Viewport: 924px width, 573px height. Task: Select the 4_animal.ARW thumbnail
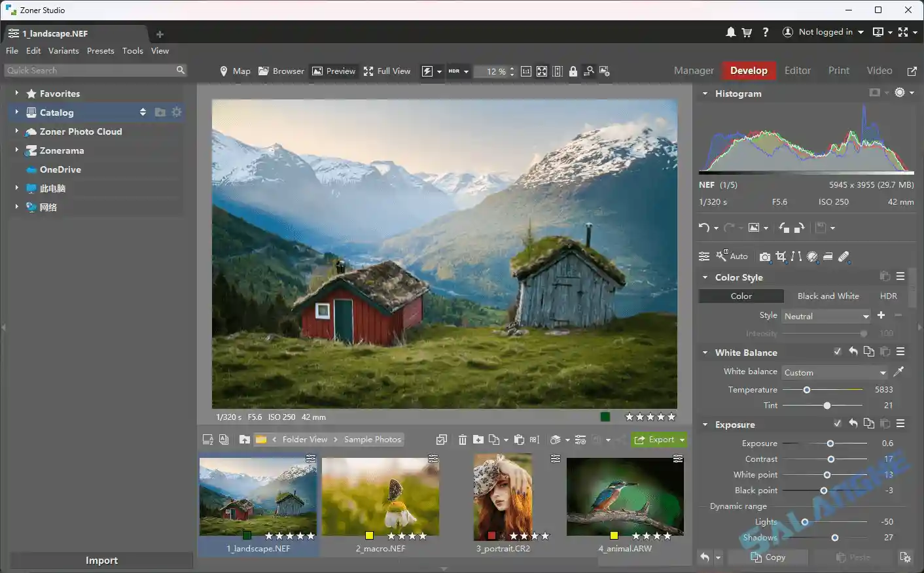click(624, 496)
